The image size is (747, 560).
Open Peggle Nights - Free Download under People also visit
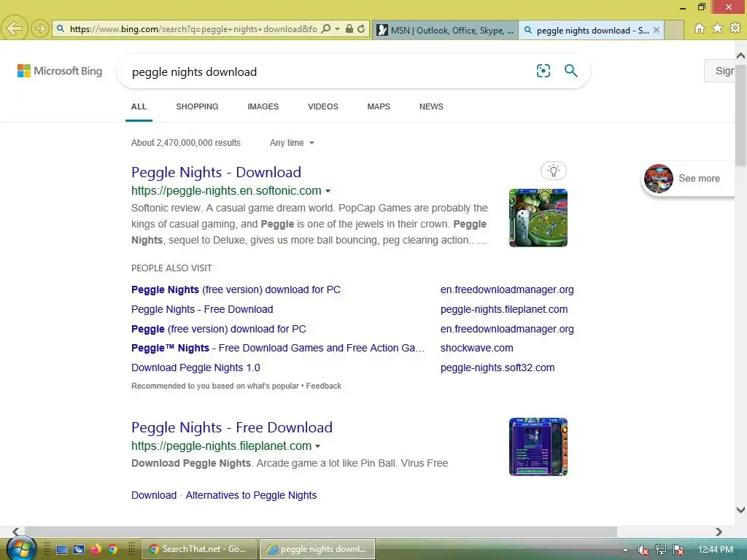pos(202,309)
